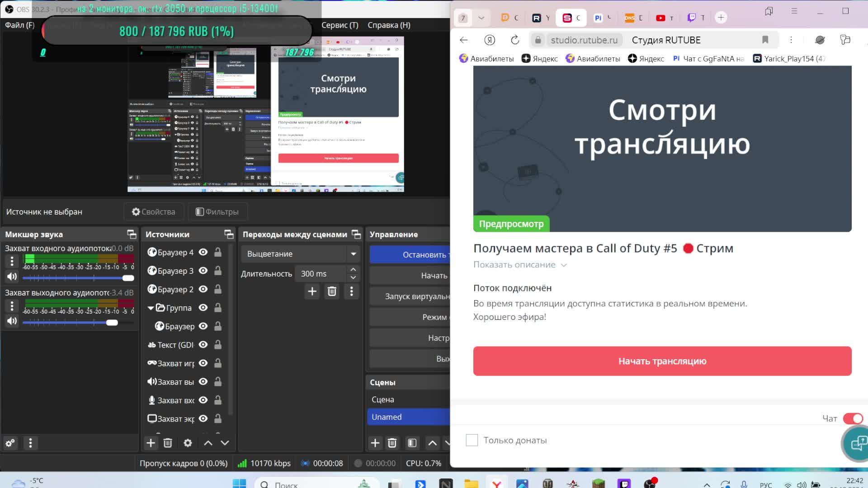This screenshot has width=868, height=488.
Task: Open Свойства source properties button
Action: (x=154, y=212)
